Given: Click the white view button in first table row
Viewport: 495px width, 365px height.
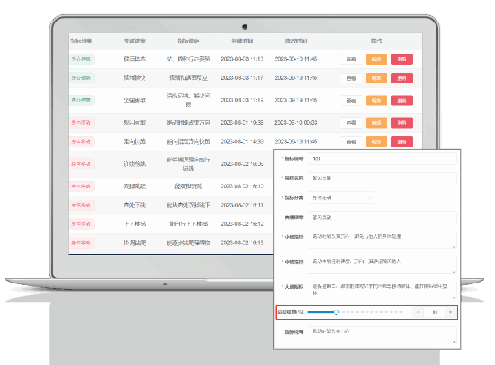Looking at the screenshot, I should (x=351, y=59).
